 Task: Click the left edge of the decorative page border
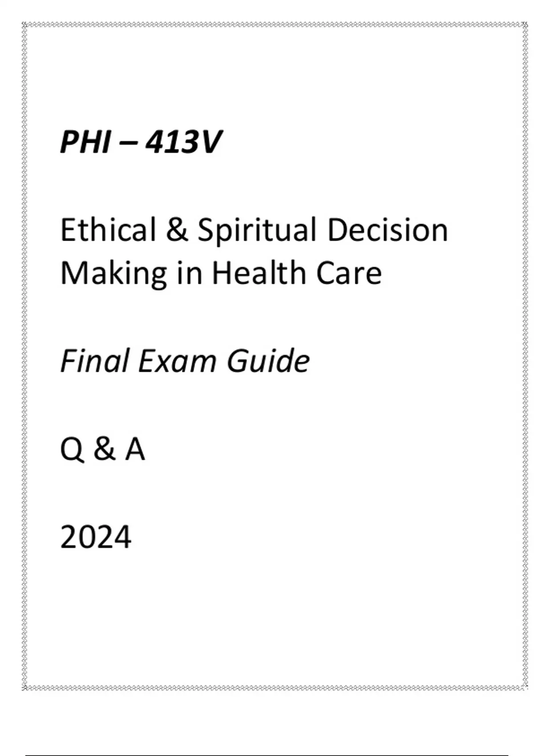25,356
